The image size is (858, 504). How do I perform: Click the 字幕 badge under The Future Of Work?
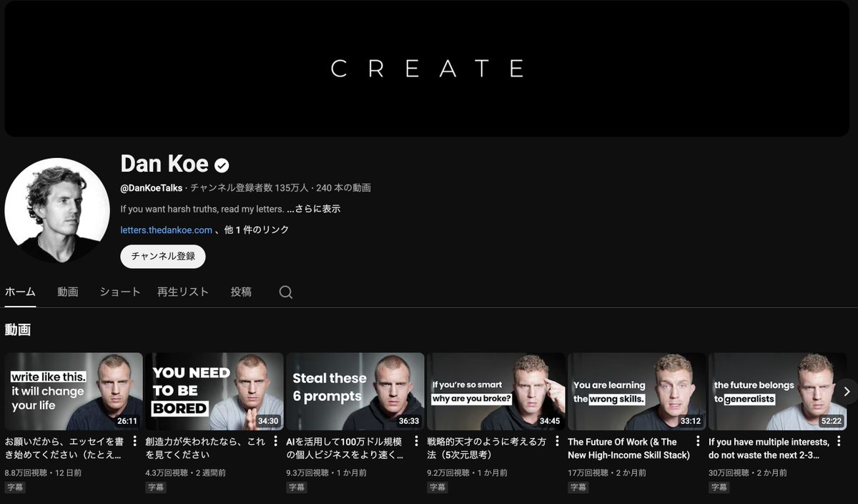tap(578, 488)
